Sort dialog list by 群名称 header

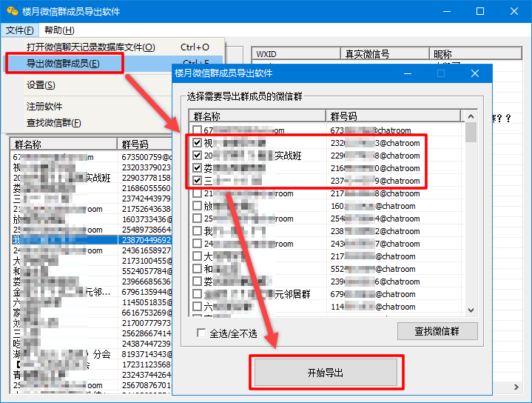click(257, 116)
